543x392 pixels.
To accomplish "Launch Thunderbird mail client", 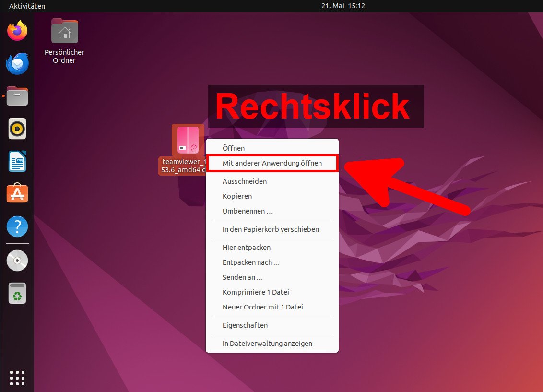I will 17,63.
